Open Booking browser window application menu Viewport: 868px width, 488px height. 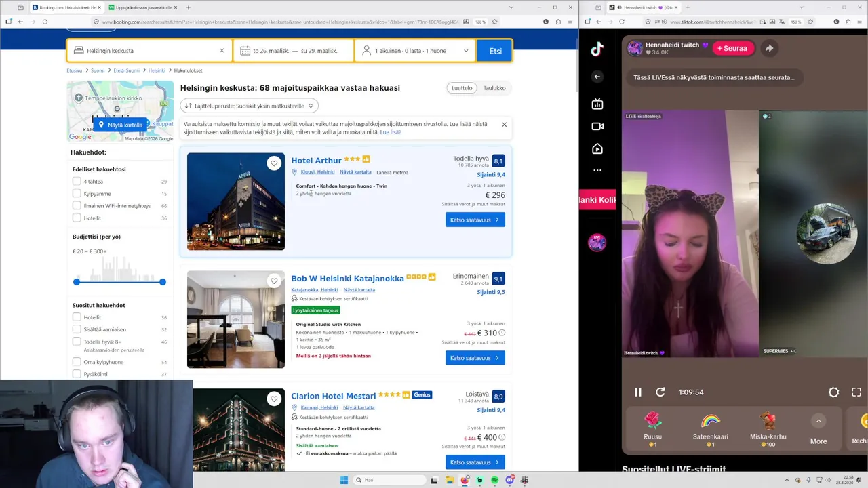(x=570, y=22)
